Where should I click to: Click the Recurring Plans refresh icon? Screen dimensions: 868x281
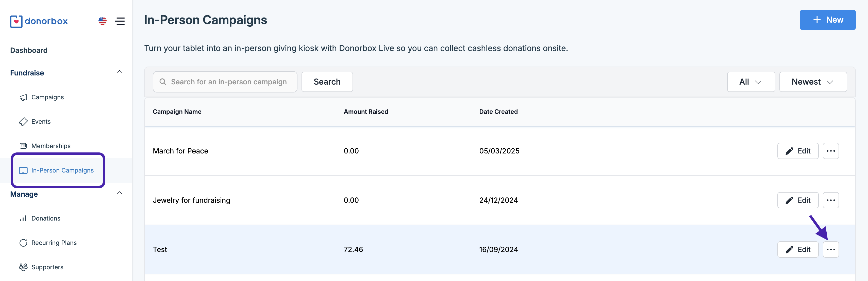23,243
